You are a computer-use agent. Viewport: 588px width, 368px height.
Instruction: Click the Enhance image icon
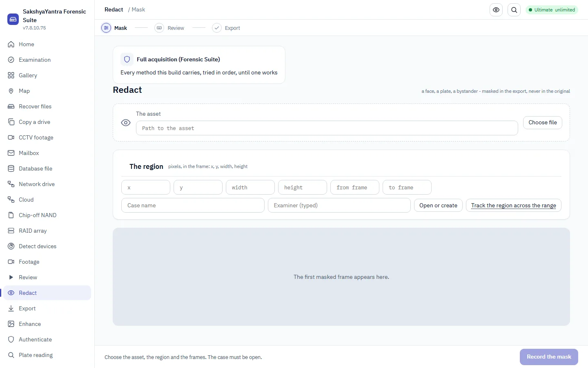click(x=11, y=324)
